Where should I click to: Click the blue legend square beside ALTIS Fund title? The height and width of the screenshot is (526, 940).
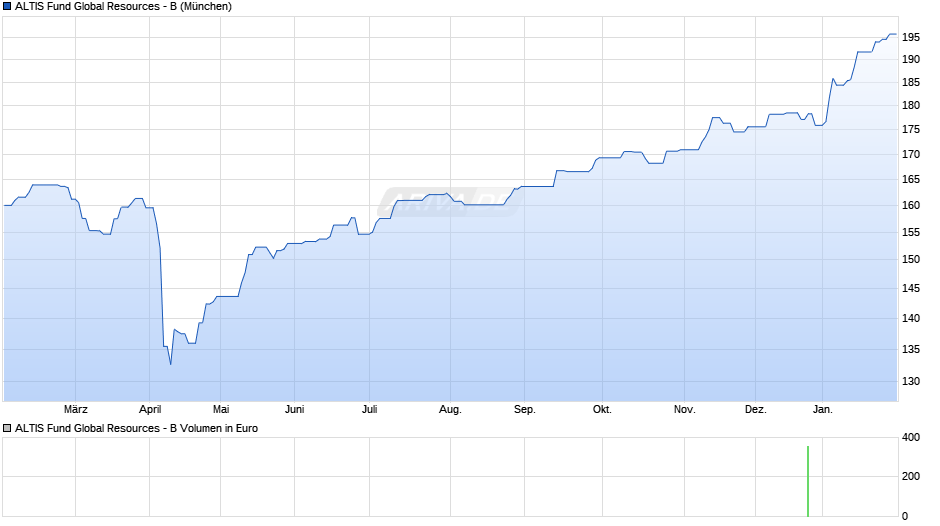coord(7,7)
